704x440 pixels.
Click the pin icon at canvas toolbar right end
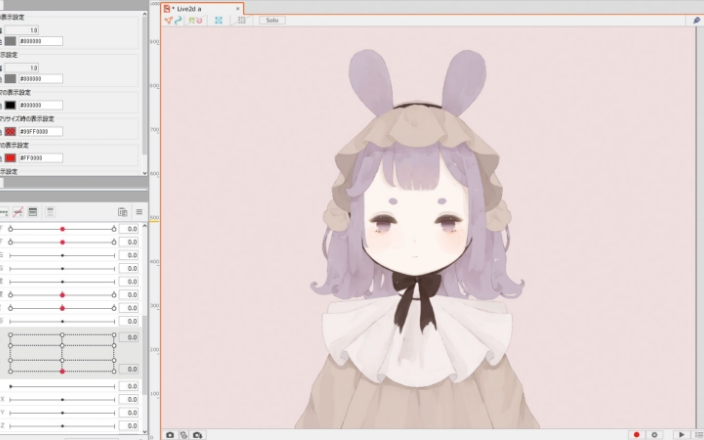(696, 20)
